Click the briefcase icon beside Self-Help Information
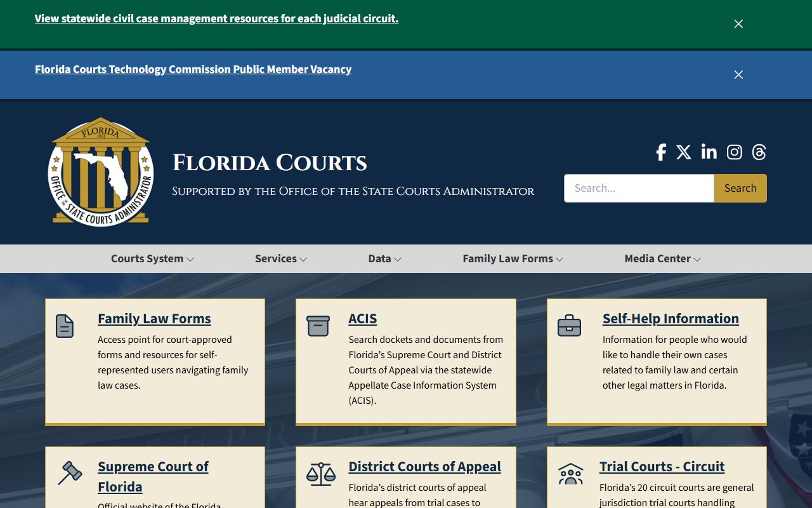Viewport: 812px width, 508px height. pyautogui.click(x=569, y=326)
